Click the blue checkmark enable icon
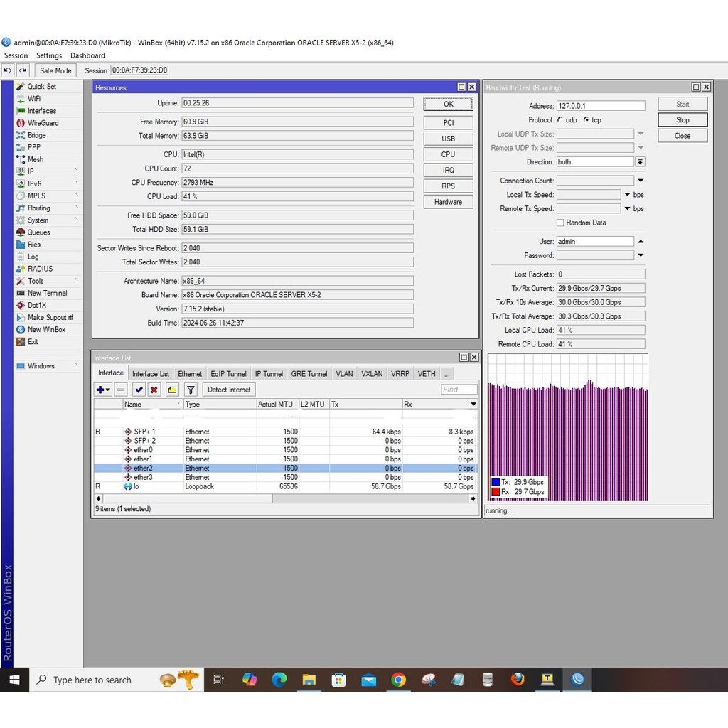 point(138,390)
